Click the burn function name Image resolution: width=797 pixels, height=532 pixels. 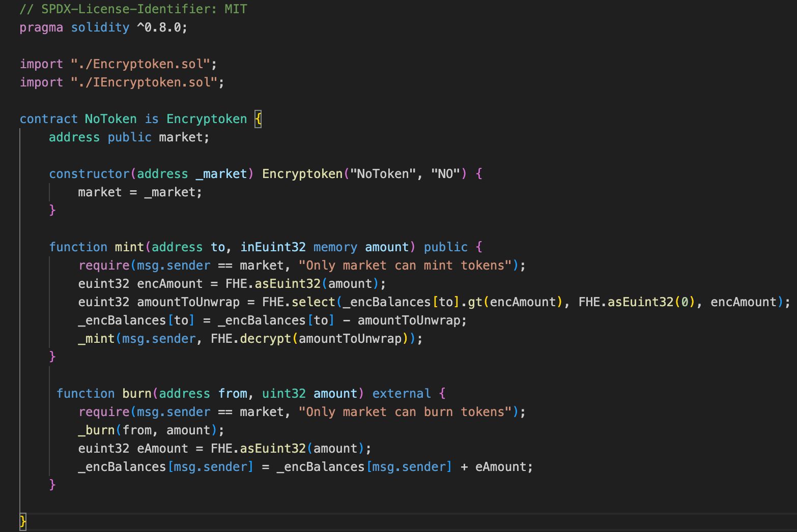pyautogui.click(x=137, y=393)
